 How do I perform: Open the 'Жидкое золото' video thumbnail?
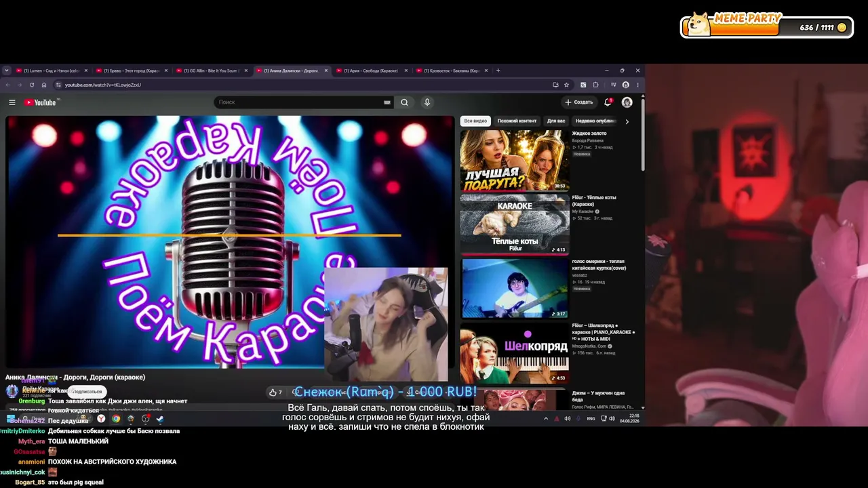pos(515,161)
